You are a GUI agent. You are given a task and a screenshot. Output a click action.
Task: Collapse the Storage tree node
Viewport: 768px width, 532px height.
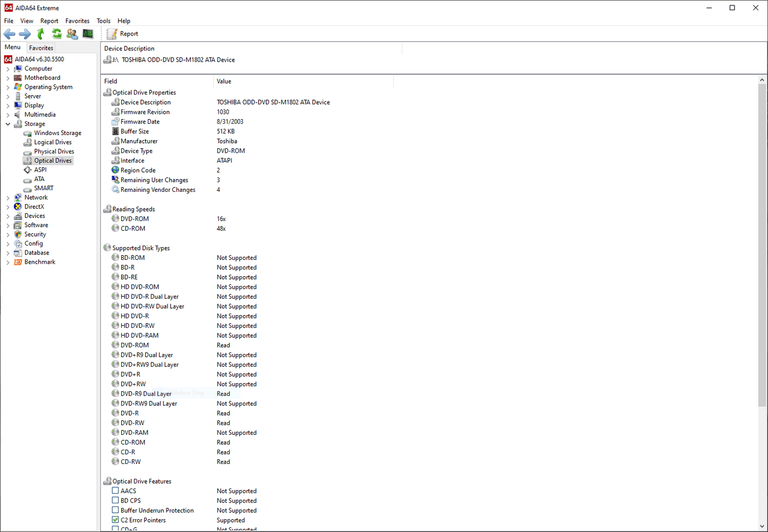pyautogui.click(x=8, y=124)
